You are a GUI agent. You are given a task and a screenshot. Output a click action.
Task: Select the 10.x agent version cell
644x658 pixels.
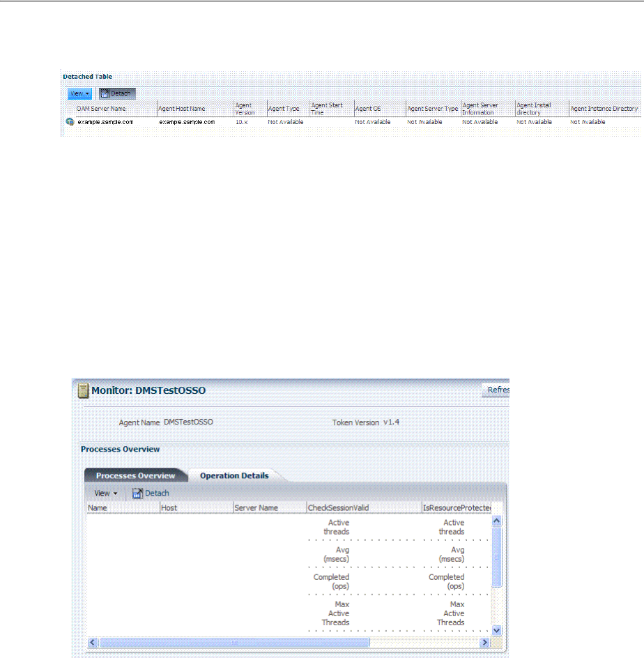242,122
